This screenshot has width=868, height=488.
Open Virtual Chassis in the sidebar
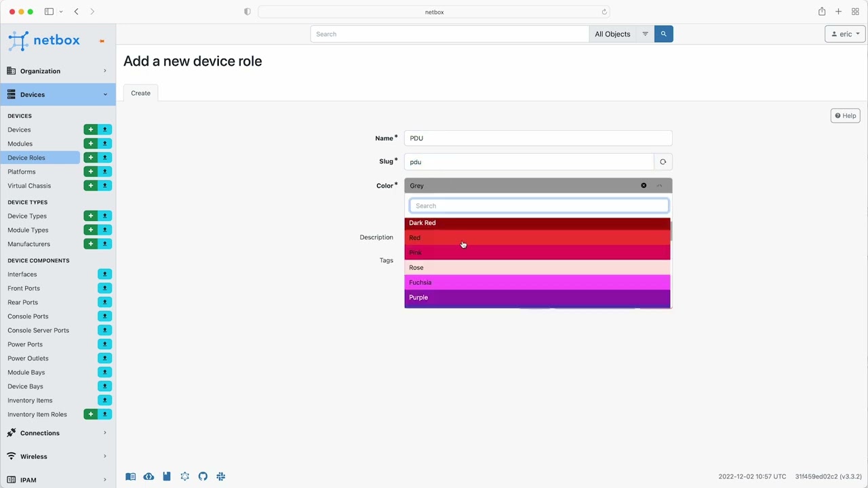click(29, 186)
